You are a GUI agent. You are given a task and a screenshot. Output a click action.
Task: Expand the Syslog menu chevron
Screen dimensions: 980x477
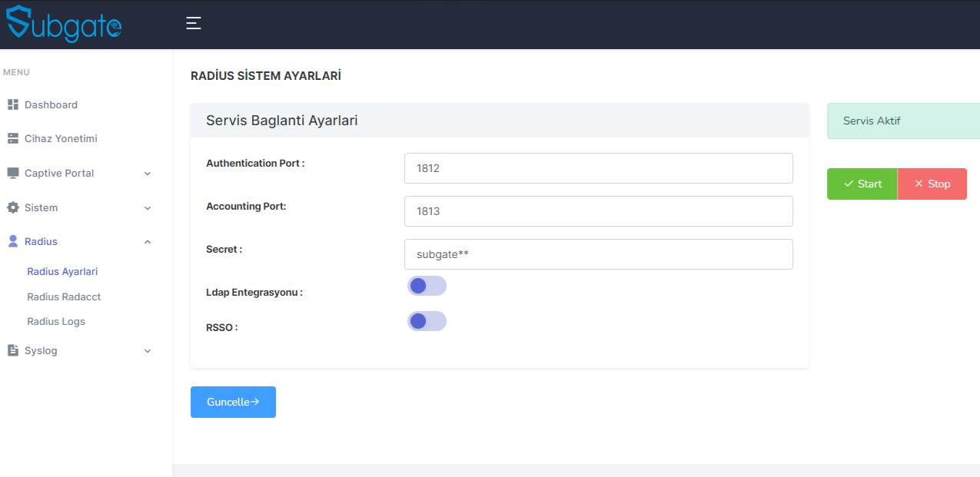(148, 351)
